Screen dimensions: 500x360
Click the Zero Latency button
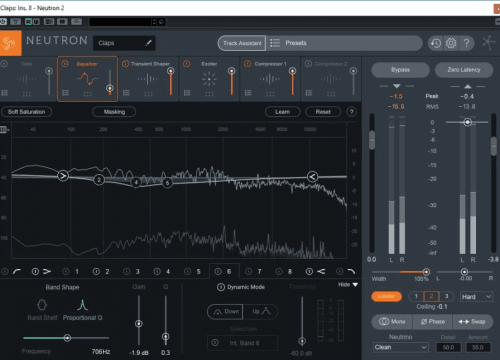tap(464, 70)
